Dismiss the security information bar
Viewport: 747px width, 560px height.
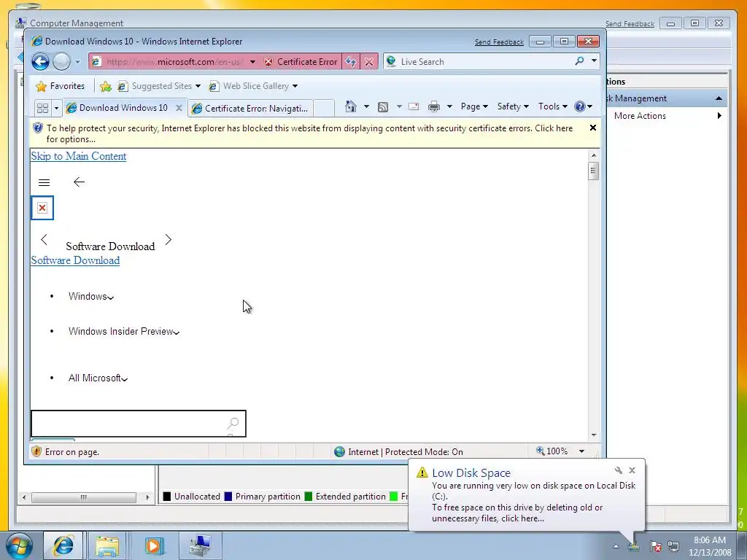pos(592,128)
